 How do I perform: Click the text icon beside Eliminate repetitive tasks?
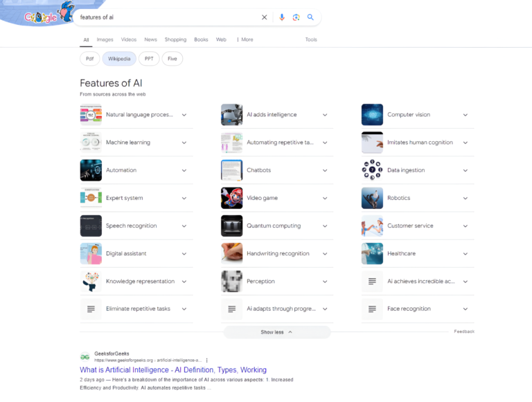click(91, 309)
